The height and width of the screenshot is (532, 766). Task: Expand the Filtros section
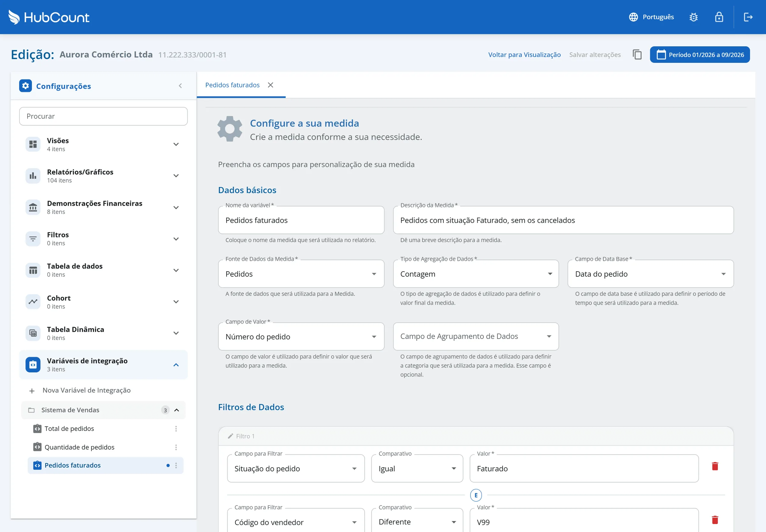176,239
